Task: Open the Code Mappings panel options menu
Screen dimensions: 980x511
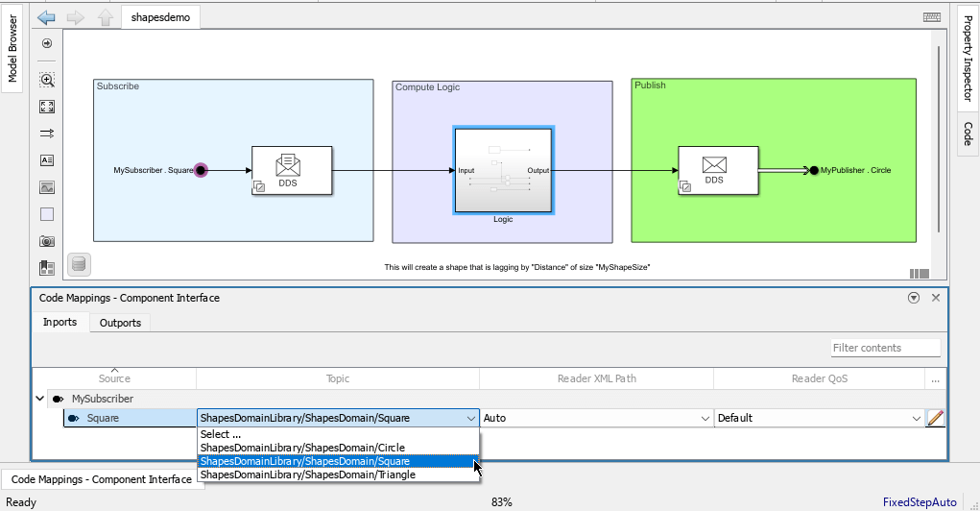Action: pyautogui.click(x=914, y=298)
